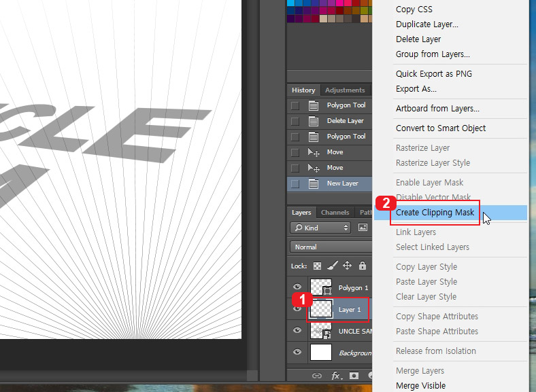Select the Layer 1 layer name
Viewport: 536px width, 392px height.
pos(350,310)
